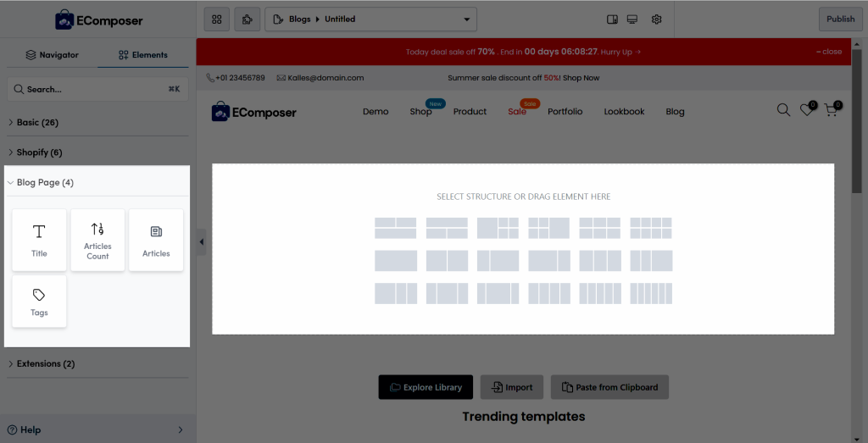Choose the four-by-two grid structure
Viewport: 868px width, 443px height.
click(x=651, y=228)
